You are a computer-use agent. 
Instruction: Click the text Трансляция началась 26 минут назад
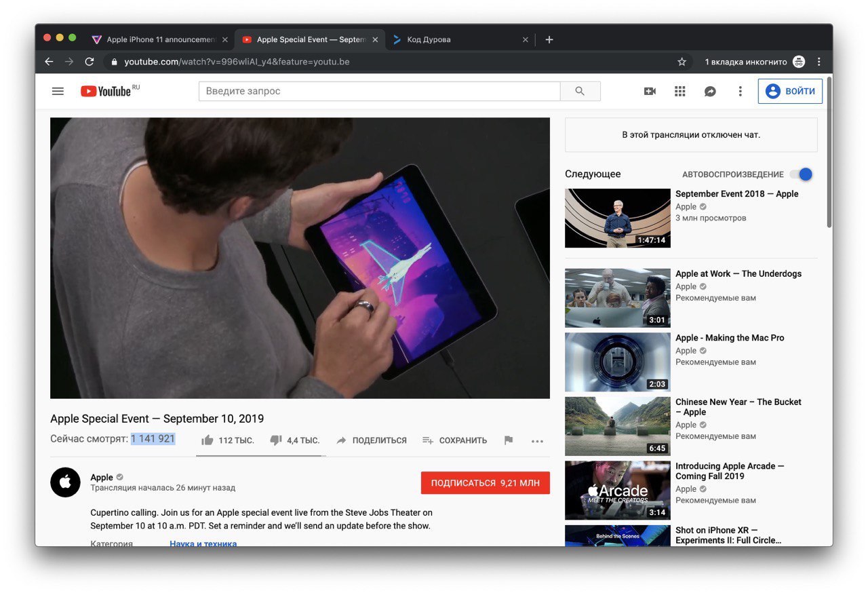(163, 488)
